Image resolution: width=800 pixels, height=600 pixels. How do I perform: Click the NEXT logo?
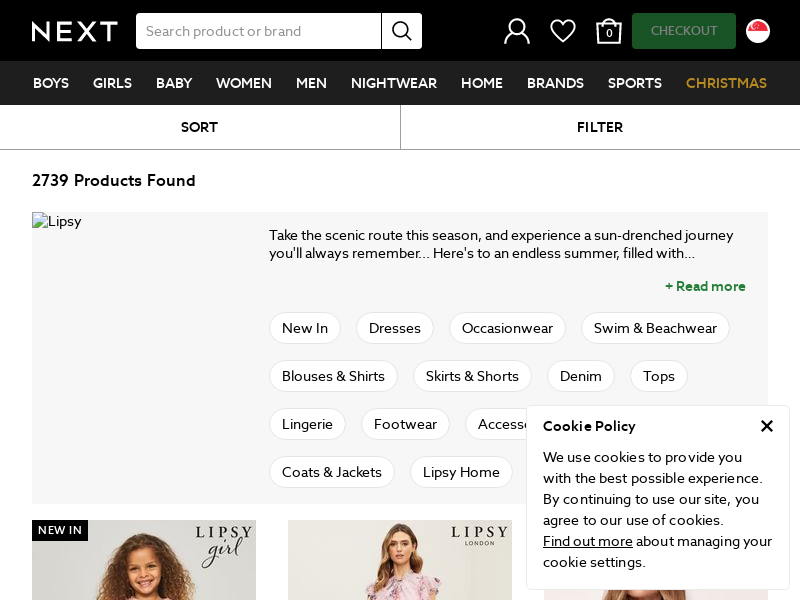tap(74, 31)
